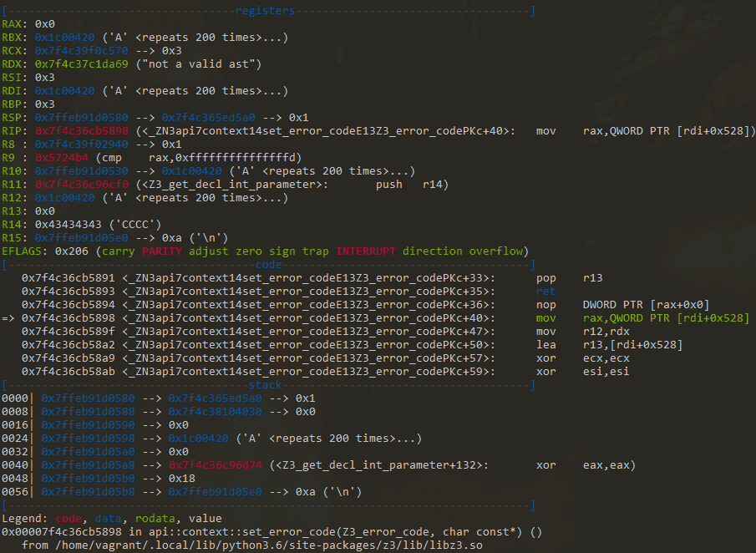This screenshot has height=553, width=756.
Task: Select the RAX register label
Action: point(12,23)
